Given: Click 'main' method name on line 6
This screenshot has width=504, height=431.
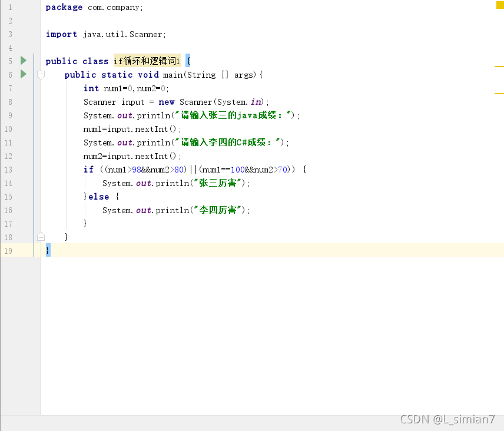Looking at the screenshot, I should tap(173, 75).
